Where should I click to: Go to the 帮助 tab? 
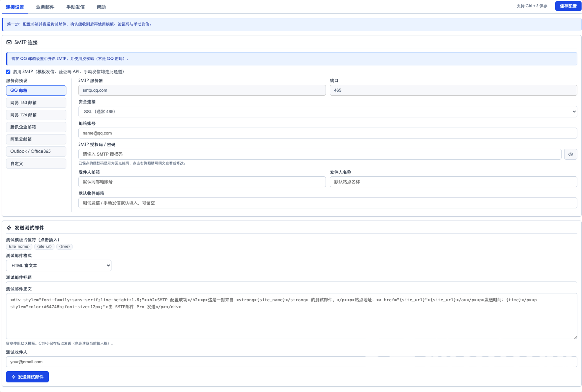101,7
